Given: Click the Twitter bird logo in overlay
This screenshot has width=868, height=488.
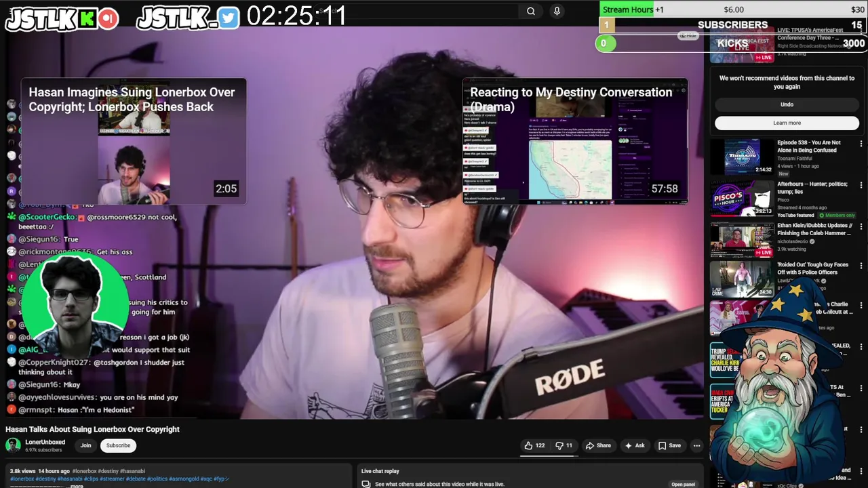Looking at the screenshot, I should coord(229,19).
